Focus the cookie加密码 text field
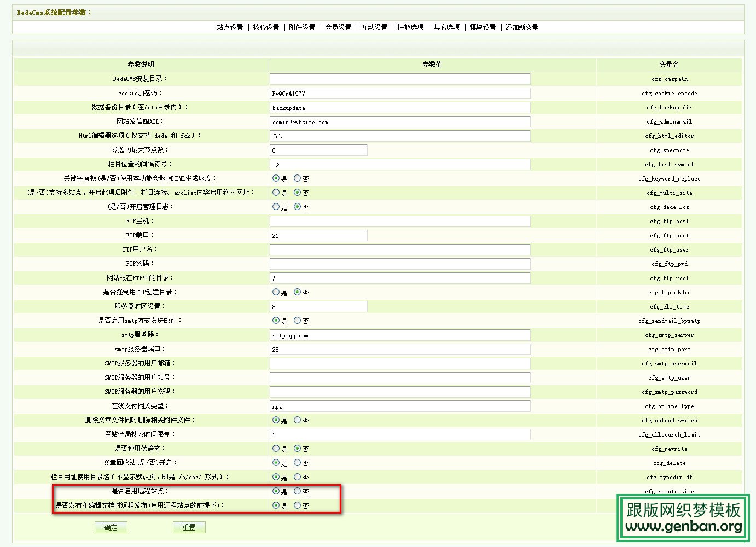This screenshot has height=547, width=756. 400,94
